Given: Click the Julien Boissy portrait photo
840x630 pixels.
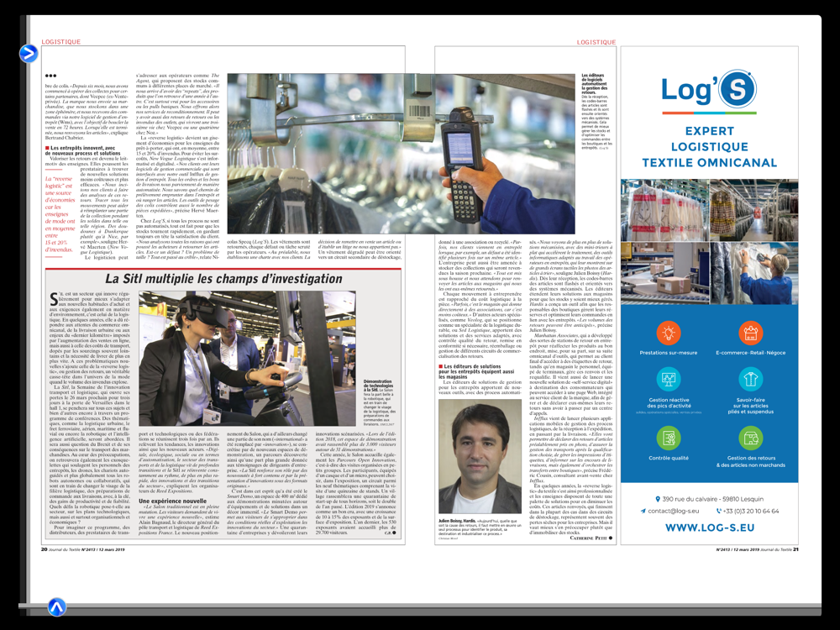Looking at the screenshot, I should click(480, 456).
